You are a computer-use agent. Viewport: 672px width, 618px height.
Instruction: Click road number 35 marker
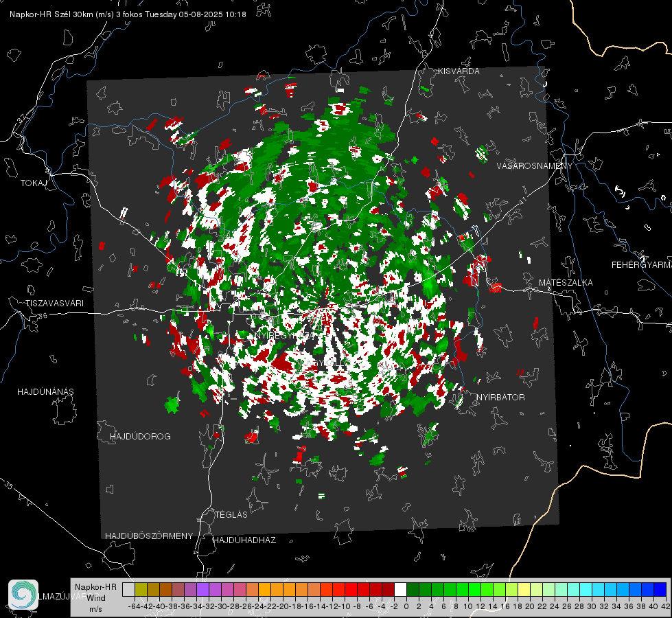pyautogui.click(x=10, y=485)
